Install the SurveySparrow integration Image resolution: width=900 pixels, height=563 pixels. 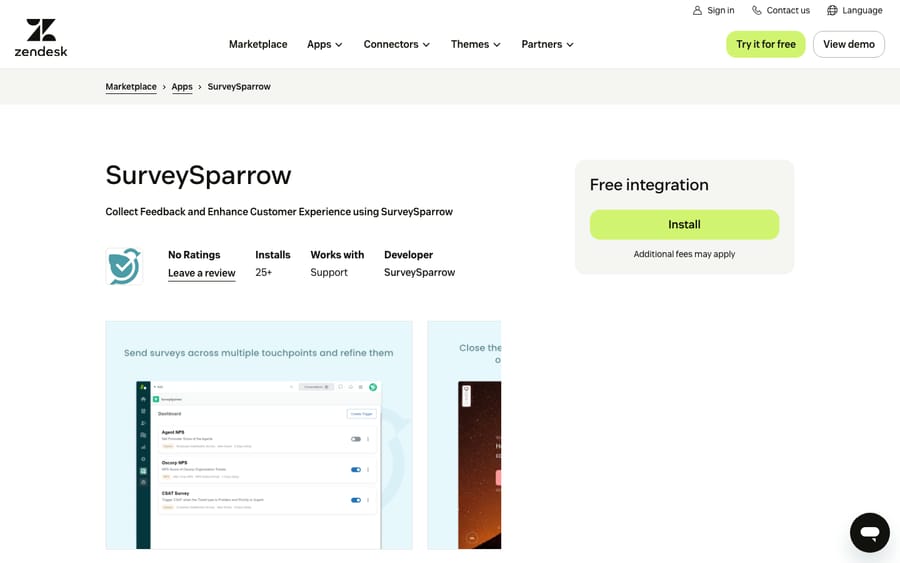point(684,224)
